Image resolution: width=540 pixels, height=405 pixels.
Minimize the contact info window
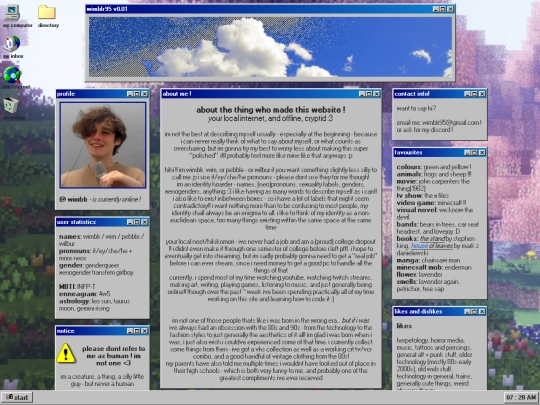click(467, 94)
